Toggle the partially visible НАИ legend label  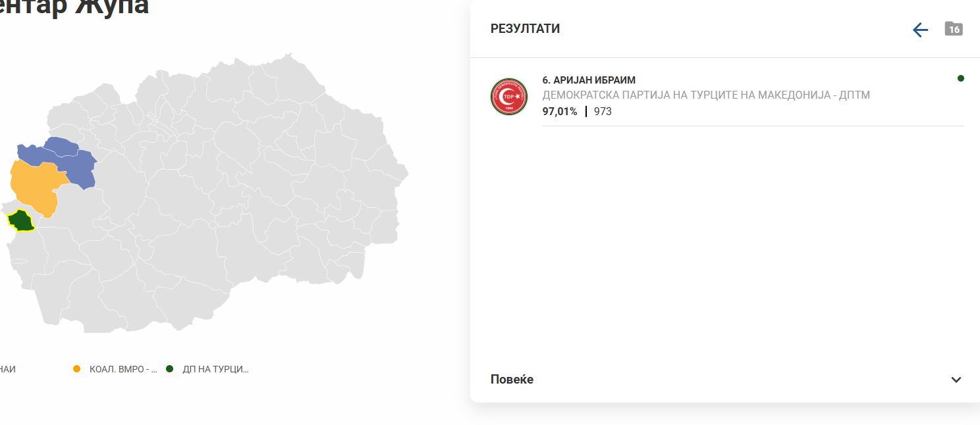[8, 369]
